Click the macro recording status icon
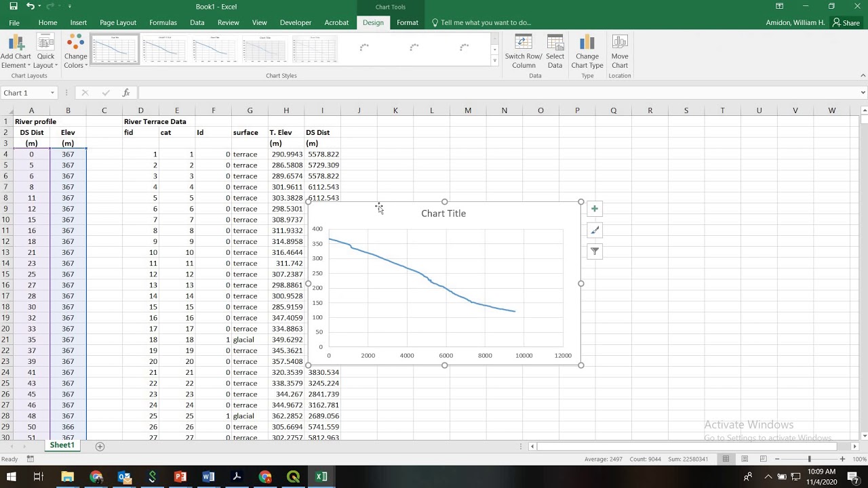Viewport: 868px width, 488px height. pos(30,459)
